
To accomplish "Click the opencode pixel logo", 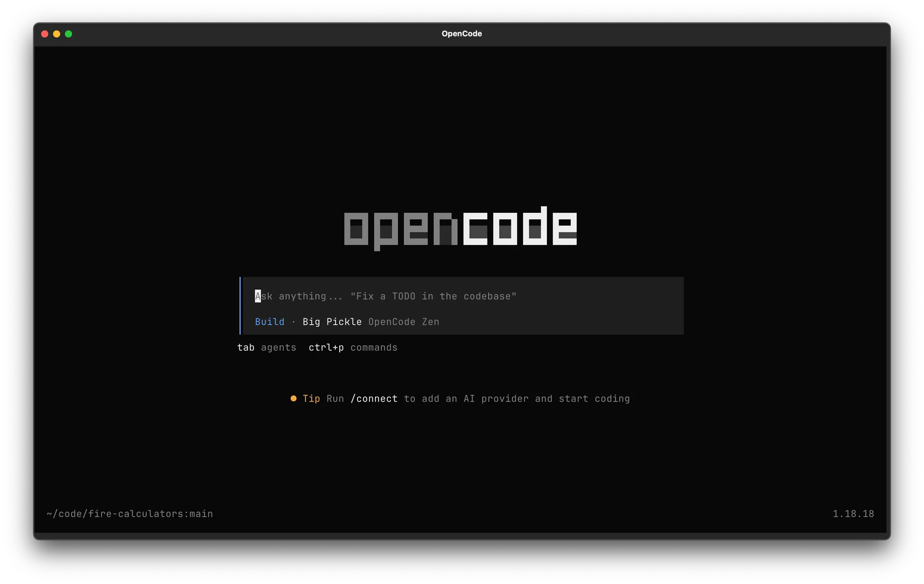I will [461, 228].
